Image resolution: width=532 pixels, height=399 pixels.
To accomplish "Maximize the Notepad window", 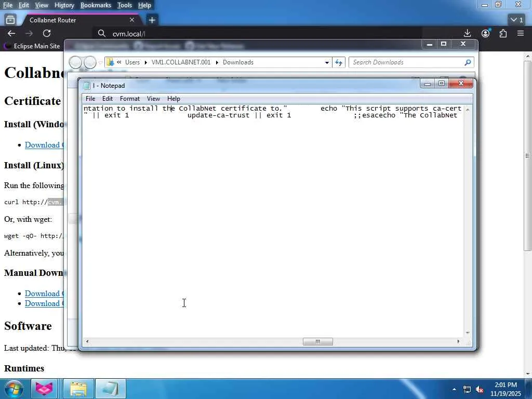I will [442, 84].
